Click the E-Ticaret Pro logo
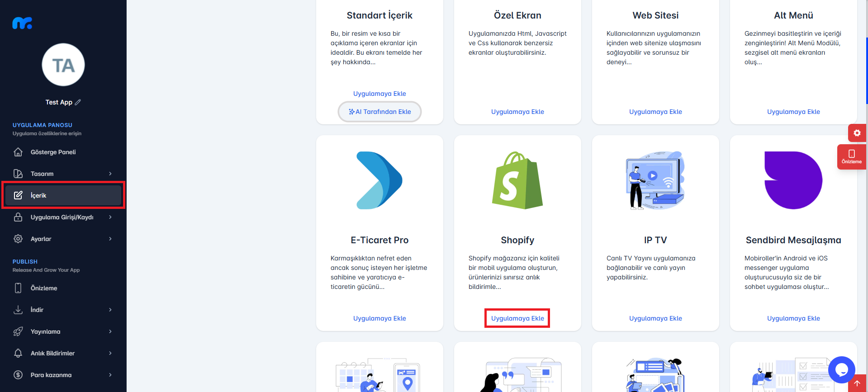The width and height of the screenshot is (868, 392). point(379,180)
